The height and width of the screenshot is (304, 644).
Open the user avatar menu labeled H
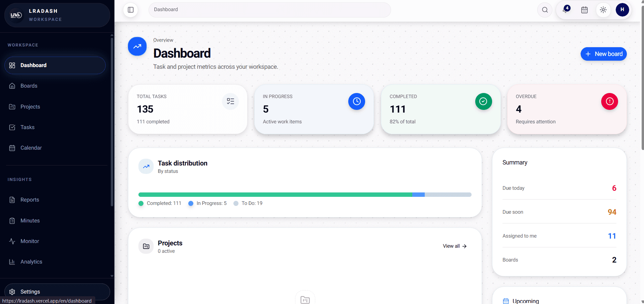(622, 10)
